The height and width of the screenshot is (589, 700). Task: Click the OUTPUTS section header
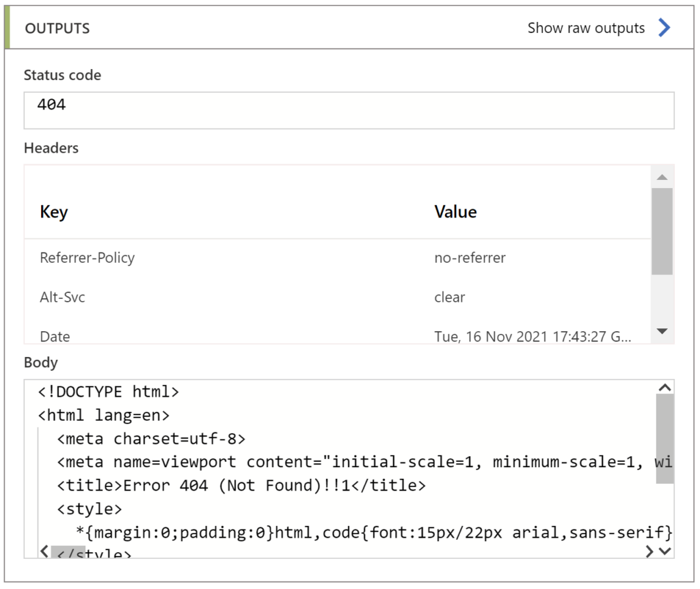tap(57, 29)
